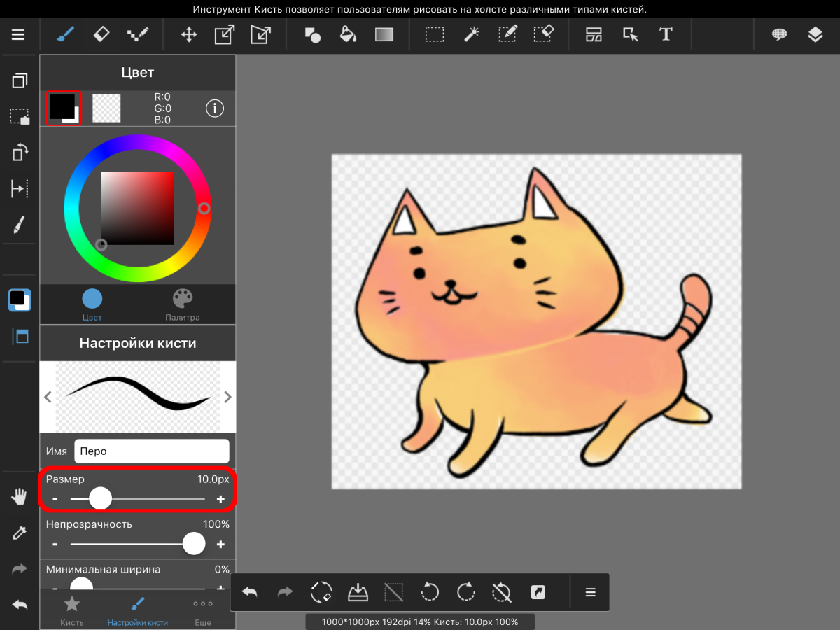
Task: Toggle deselect in the bottom shortcut bar
Action: (x=394, y=593)
